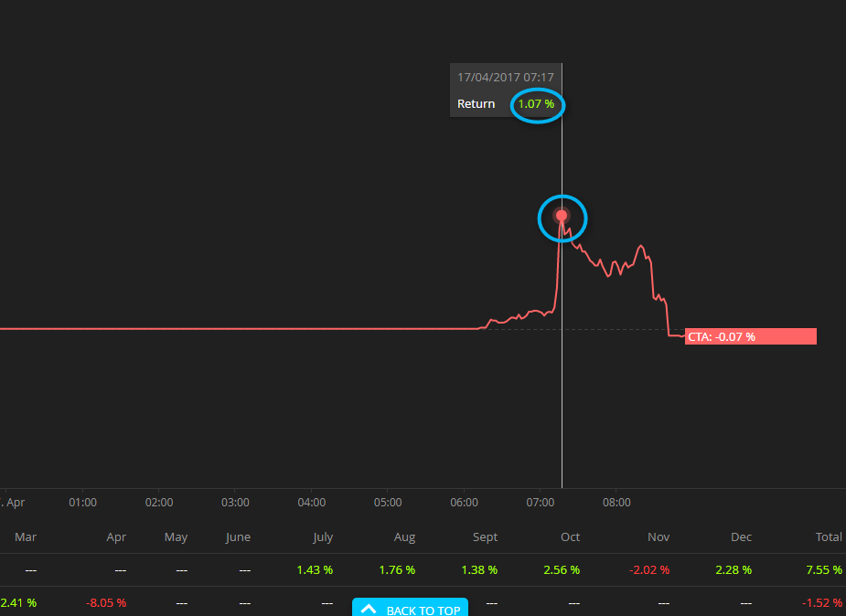The width and height of the screenshot is (846, 616).
Task: Click the 1.07 % return value in tooltip
Action: tap(537, 104)
